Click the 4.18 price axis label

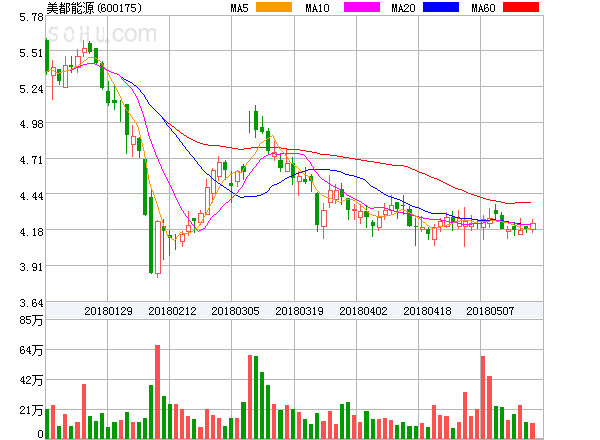(x=31, y=232)
